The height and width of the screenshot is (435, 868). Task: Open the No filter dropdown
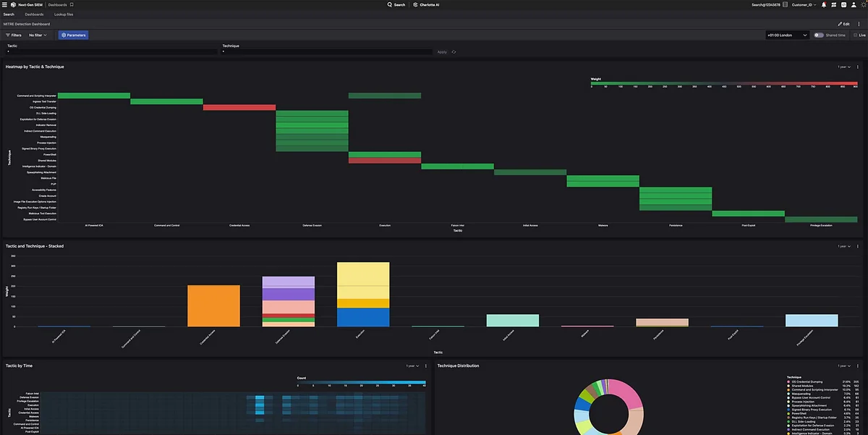click(x=33, y=35)
